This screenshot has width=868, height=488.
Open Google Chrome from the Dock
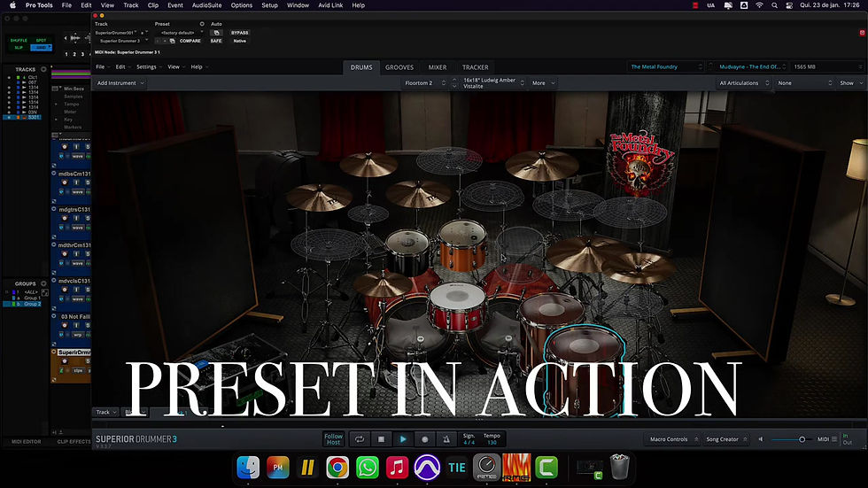[x=337, y=468]
